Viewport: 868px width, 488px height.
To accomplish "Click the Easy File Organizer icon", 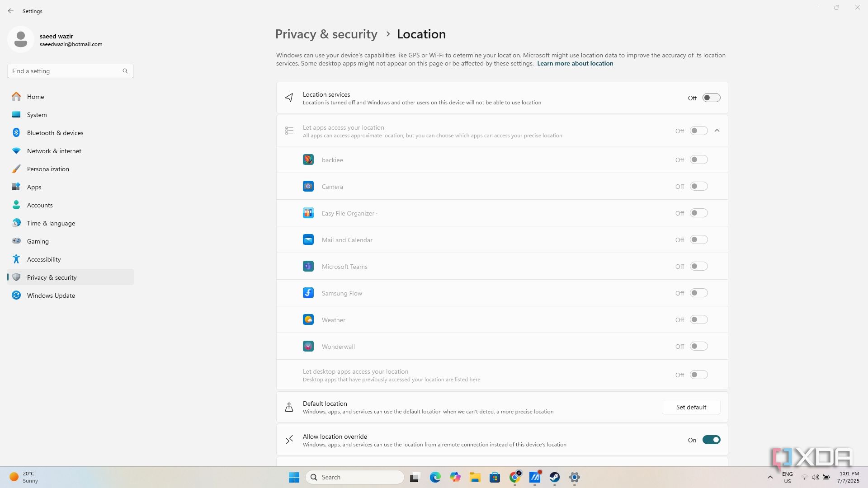I will tap(308, 213).
